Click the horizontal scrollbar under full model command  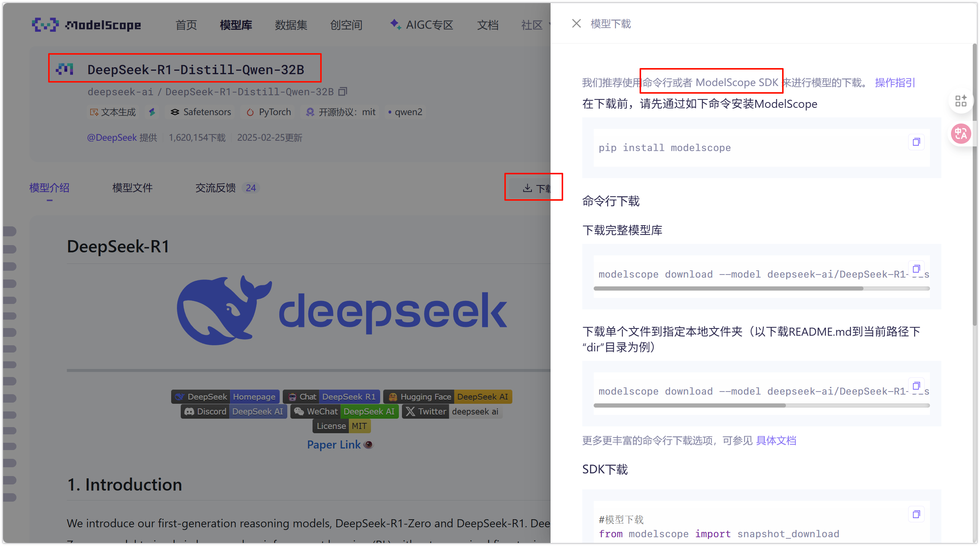pyautogui.click(x=728, y=289)
